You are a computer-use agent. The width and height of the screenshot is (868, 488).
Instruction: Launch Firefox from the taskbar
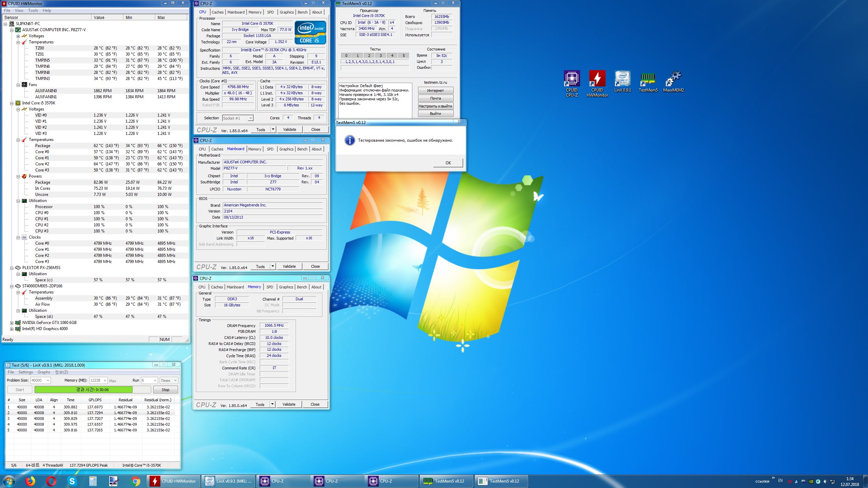(x=31, y=481)
